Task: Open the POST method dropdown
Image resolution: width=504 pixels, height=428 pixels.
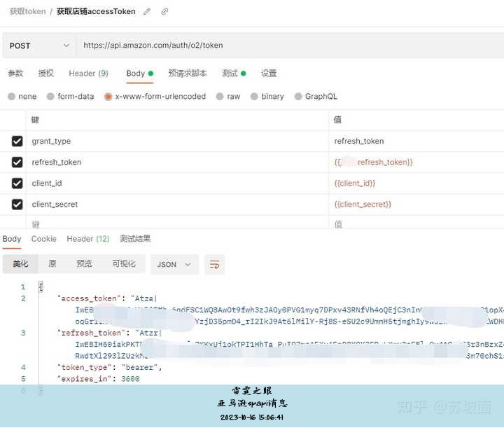Action: [39, 46]
